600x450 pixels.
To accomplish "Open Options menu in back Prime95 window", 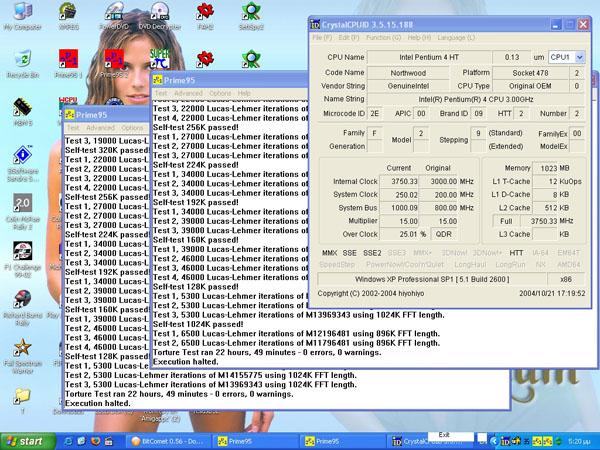I will coord(132,128).
